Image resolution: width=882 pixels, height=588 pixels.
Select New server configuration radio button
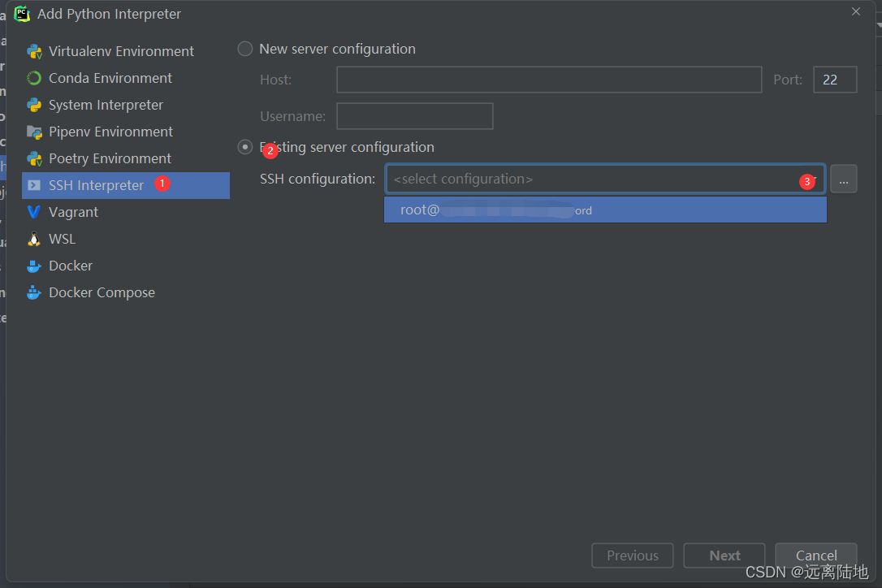(244, 49)
